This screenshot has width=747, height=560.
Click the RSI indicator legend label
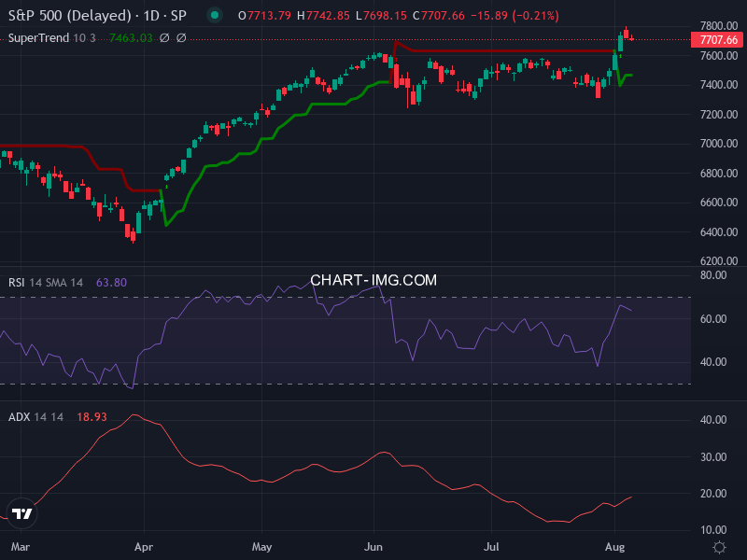click(x=16, y=283)
